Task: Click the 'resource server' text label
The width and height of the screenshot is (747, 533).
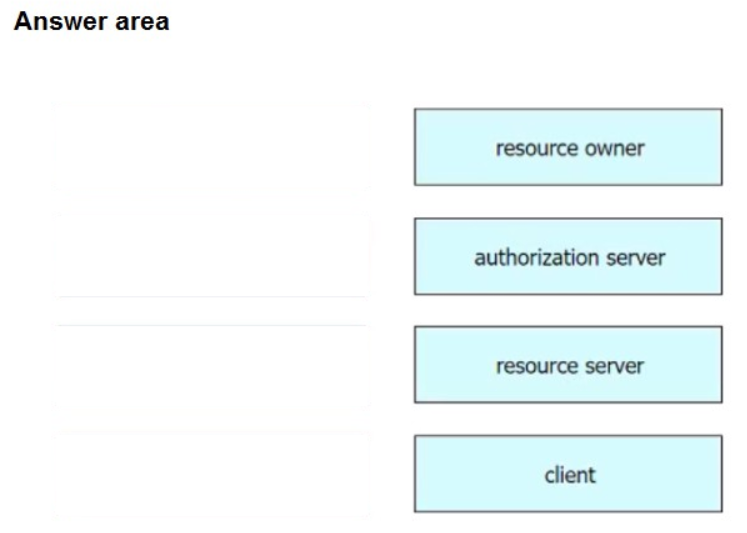Action: point(570,366)
